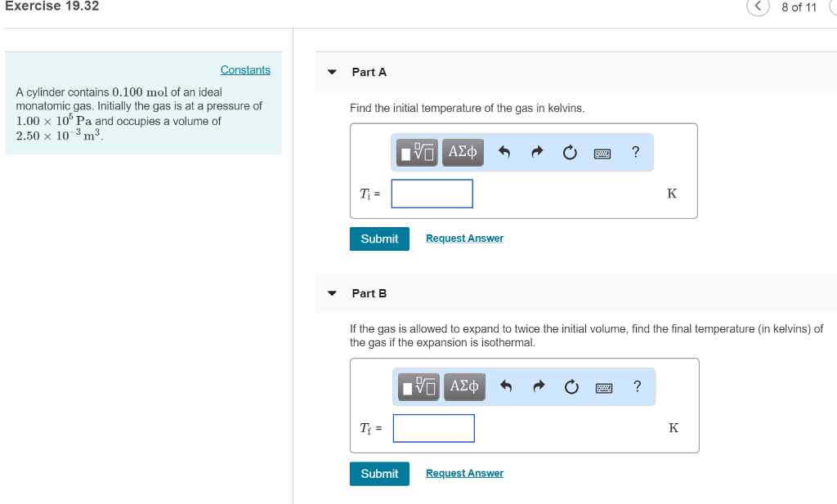
Task: Collapse the Part B section
Action: click(331, 293)
